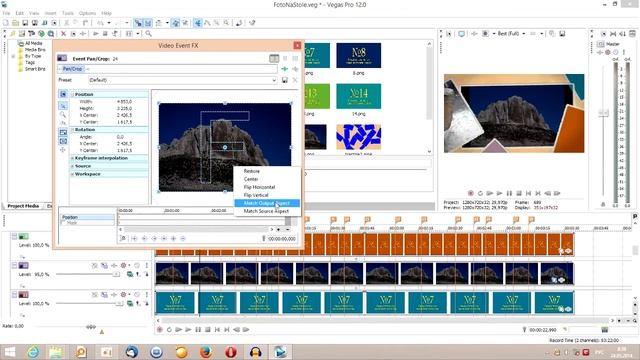
Task: Mute the 95,0 % video track
Action: [137, 265]
